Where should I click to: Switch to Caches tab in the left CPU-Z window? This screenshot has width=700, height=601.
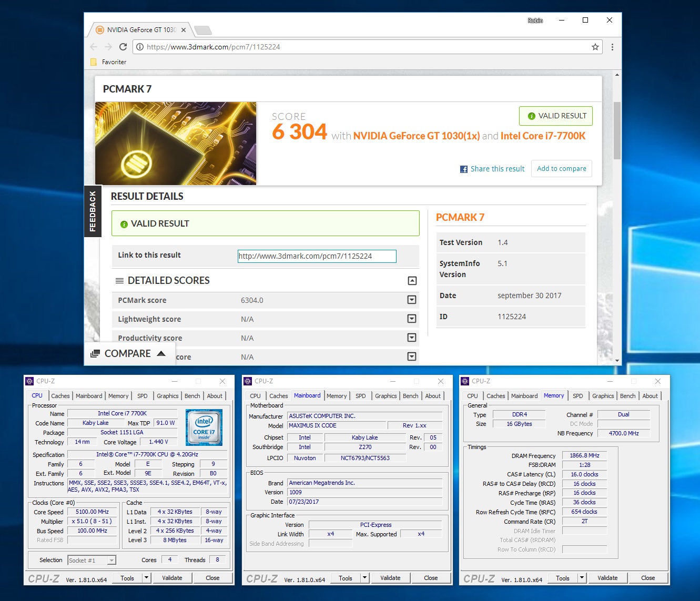(60, 396)
